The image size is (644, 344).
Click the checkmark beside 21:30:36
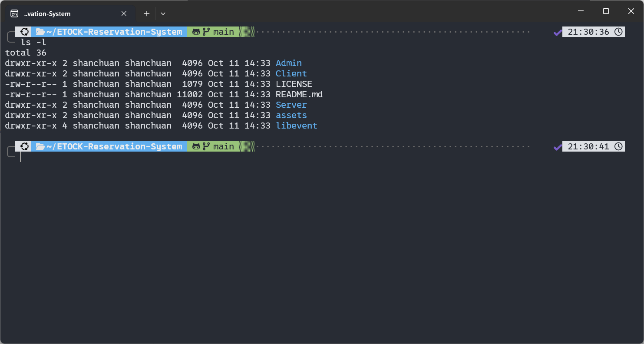pos(558,32)
